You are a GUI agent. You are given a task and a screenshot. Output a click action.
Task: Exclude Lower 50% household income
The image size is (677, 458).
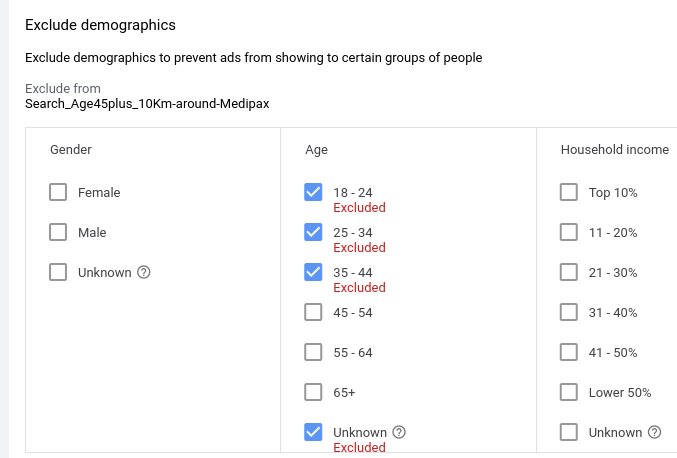coord(569,392)
